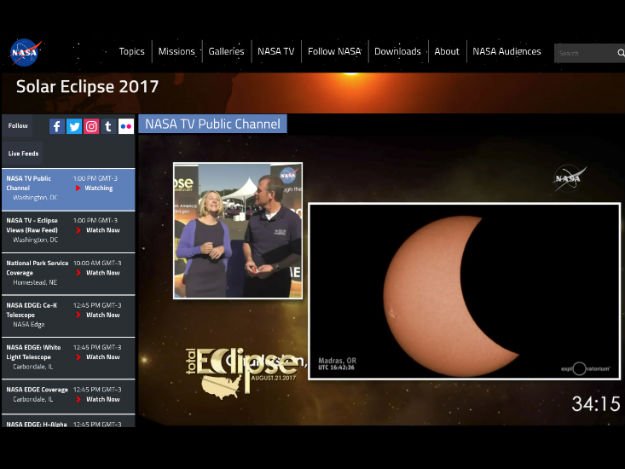Click the red arrow beside Watching
The height and width of the screenshot is (469, 625).
click(x=78, y=188)
